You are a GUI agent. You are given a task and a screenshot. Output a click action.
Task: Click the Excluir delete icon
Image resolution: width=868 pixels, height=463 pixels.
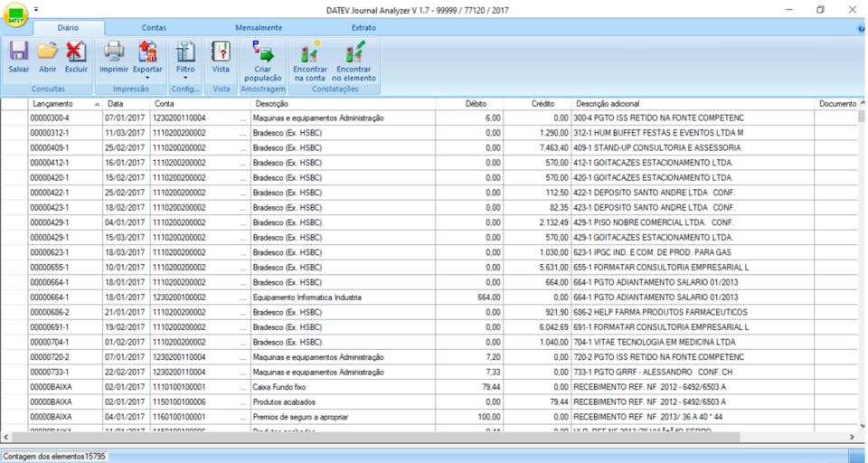[x=76, y=52]
